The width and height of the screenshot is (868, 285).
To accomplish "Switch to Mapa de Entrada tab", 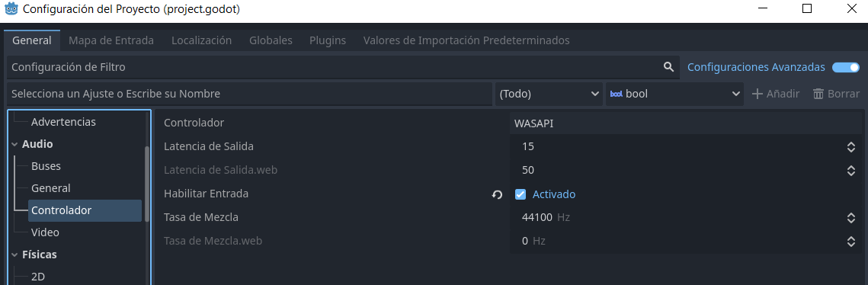I will (111, 40).
